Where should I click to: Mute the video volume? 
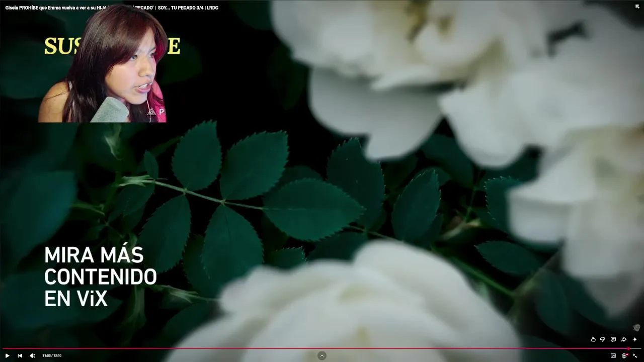(33, 355)
